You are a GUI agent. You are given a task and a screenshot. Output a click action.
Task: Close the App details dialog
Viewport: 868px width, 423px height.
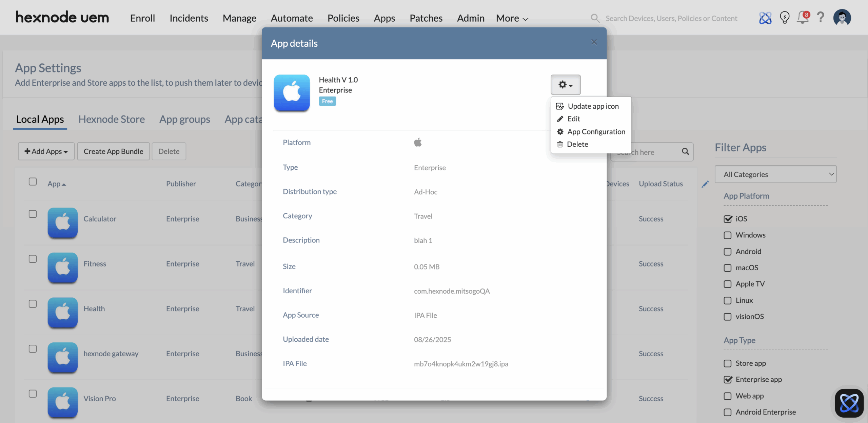click(x=594, y=42)
